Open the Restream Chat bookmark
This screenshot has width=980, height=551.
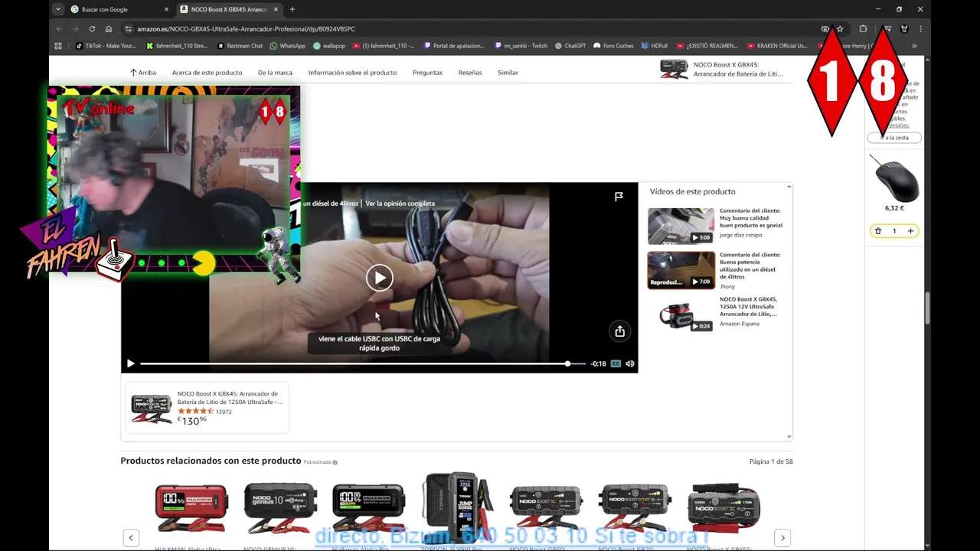pyautogui.click(x=240, y=46)
